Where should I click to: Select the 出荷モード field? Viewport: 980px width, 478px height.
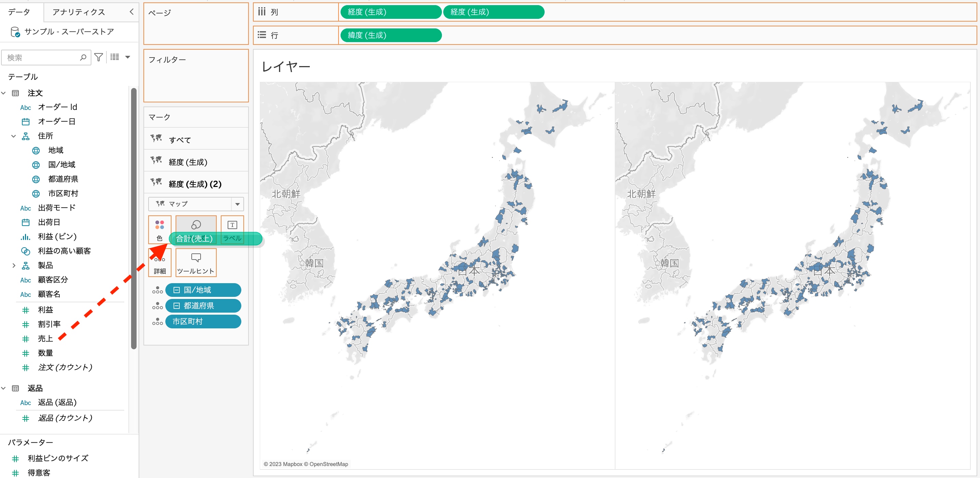tap(57, 208)
